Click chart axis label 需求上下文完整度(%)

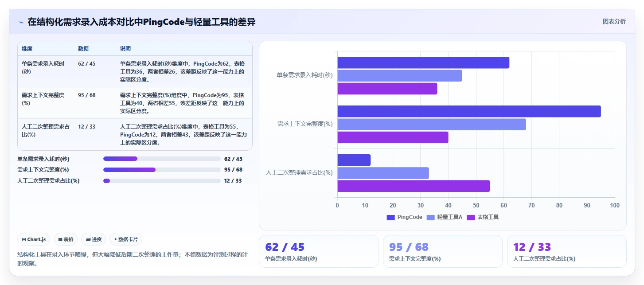tap(305, 124)
